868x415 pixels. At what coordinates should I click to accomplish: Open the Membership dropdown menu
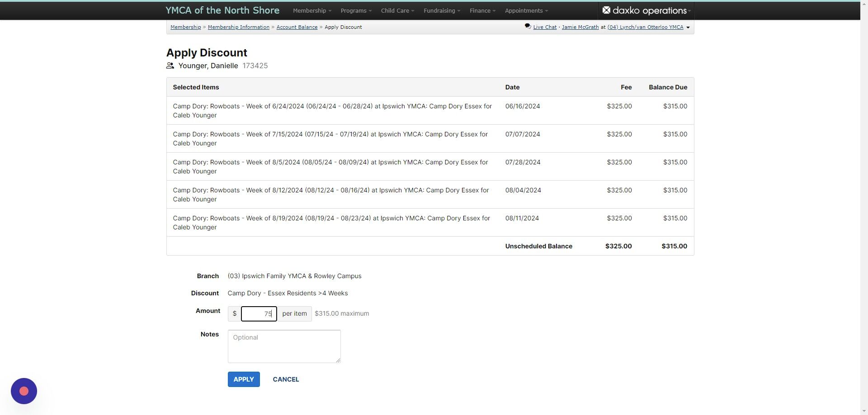(312, 10)
